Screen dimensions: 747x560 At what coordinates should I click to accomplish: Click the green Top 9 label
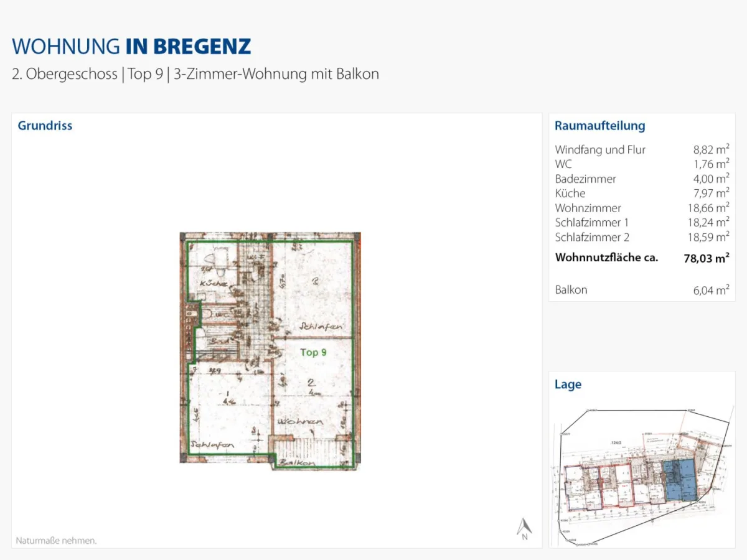pos(313,352)
